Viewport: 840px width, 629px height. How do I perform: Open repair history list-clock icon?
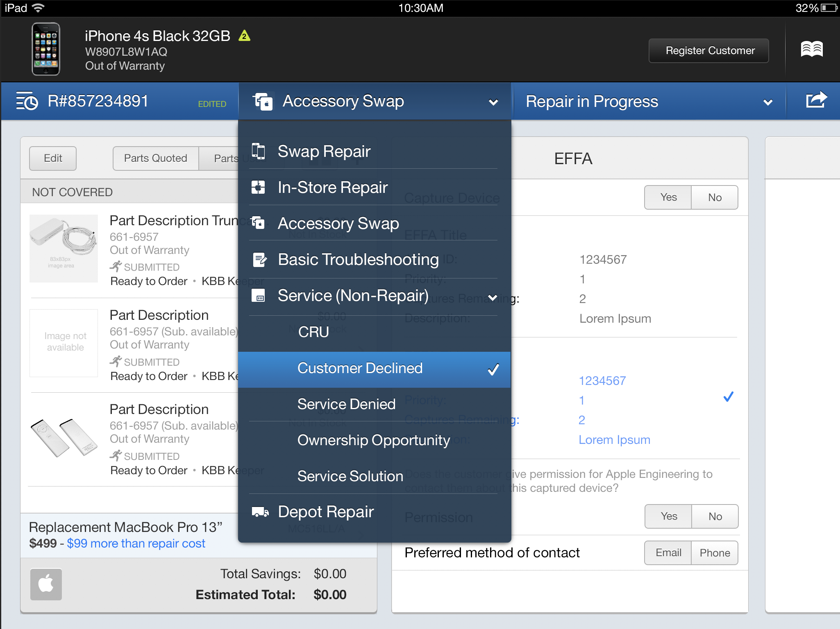[x=27, y=101]
